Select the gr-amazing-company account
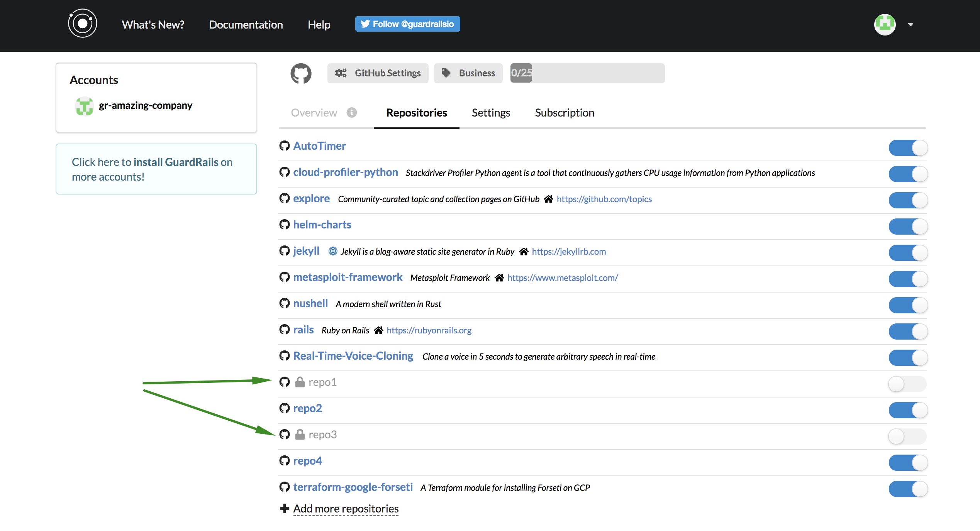980x531 pixels. (x=145, y=105)
